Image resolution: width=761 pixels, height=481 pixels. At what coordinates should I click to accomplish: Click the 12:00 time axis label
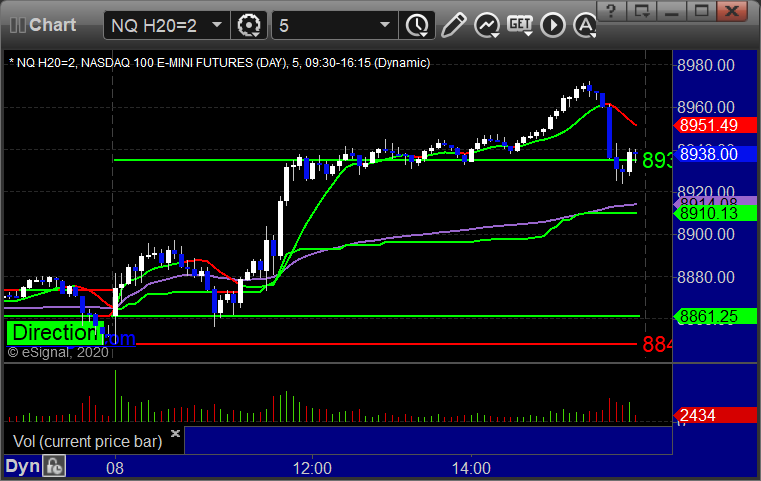tap(312, 468)
